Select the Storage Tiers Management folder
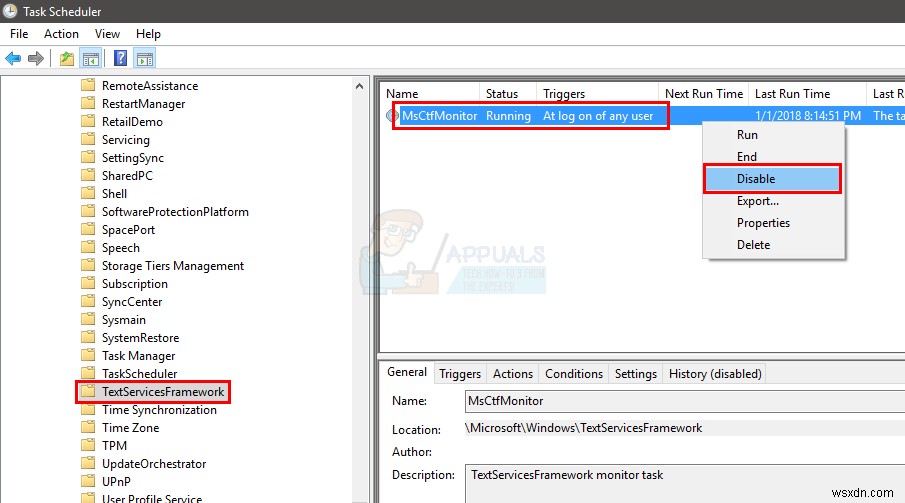Viewport: 905px width, 503px height. click(173, 266)
